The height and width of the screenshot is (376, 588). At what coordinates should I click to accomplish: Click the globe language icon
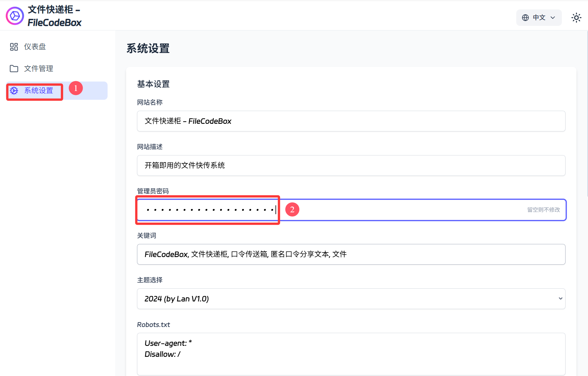point(525,18)
